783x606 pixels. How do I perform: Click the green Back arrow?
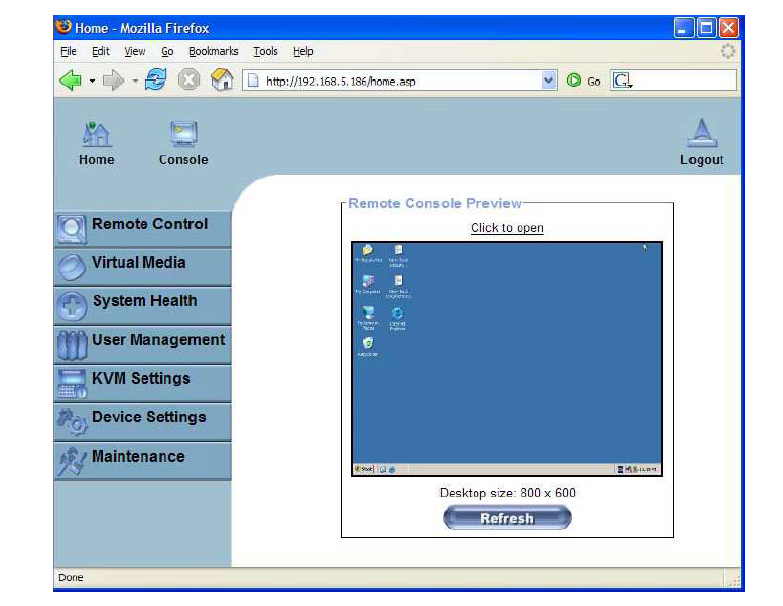click(70, 81)
